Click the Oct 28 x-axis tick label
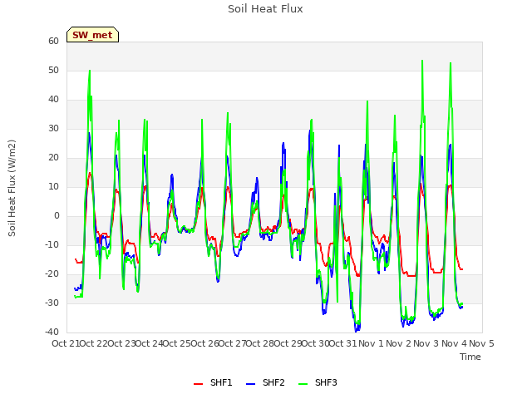This screenshot has height=399, width=532. (x=260, y=343)
